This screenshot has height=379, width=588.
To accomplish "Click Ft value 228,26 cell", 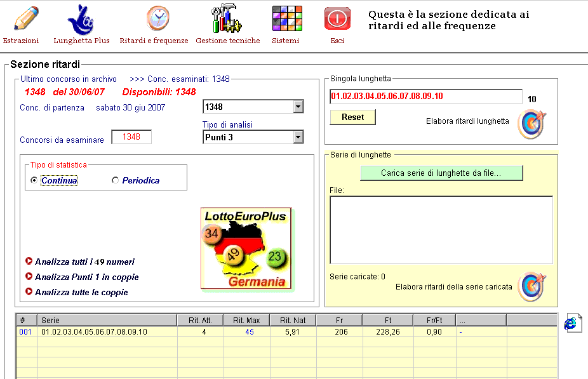I will tap(388, 332).
